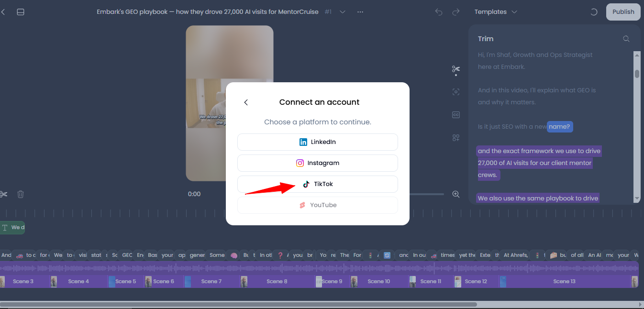Viewport: 644px width, 309px height.
Task: Select the green 'We d' text clip
Action: (12, 228)
